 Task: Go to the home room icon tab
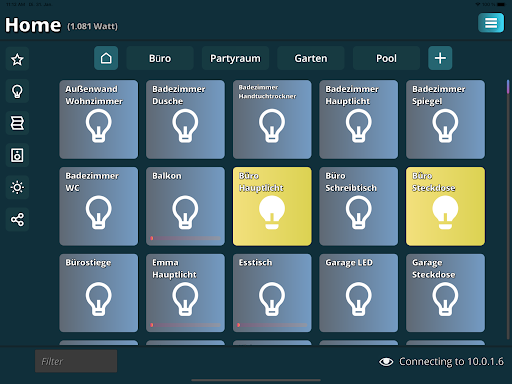[x=106, y=58]
